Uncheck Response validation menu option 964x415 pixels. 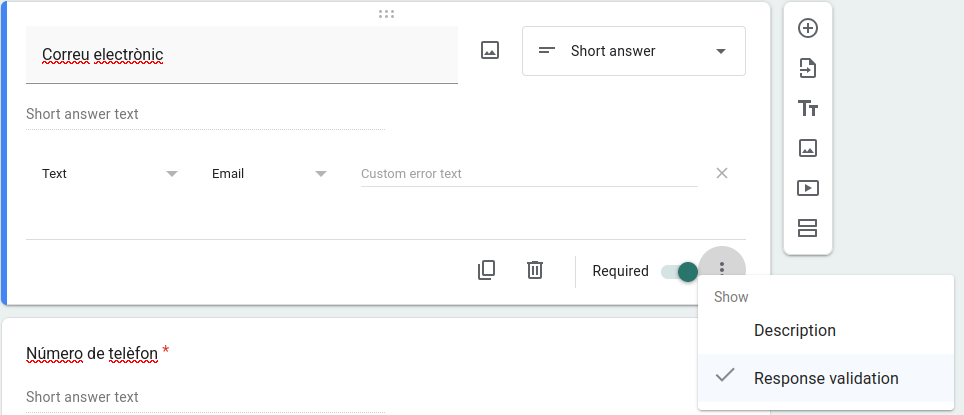click(825, 378)
